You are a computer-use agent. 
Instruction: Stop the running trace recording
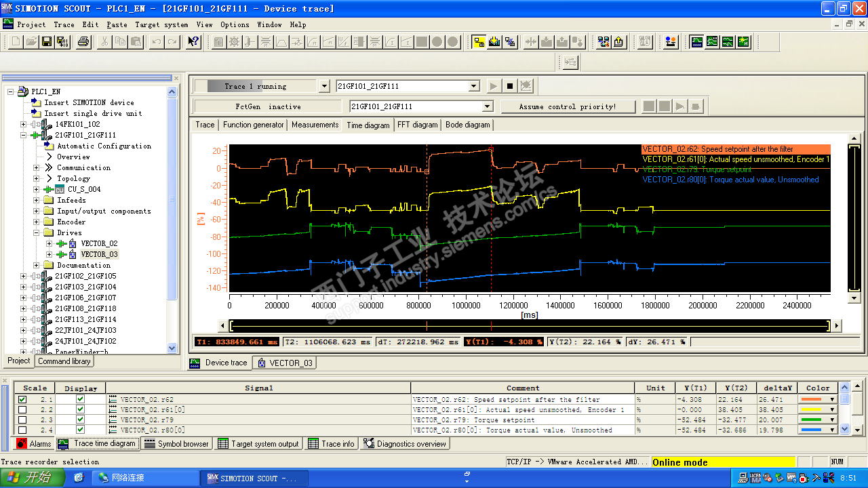510,86
